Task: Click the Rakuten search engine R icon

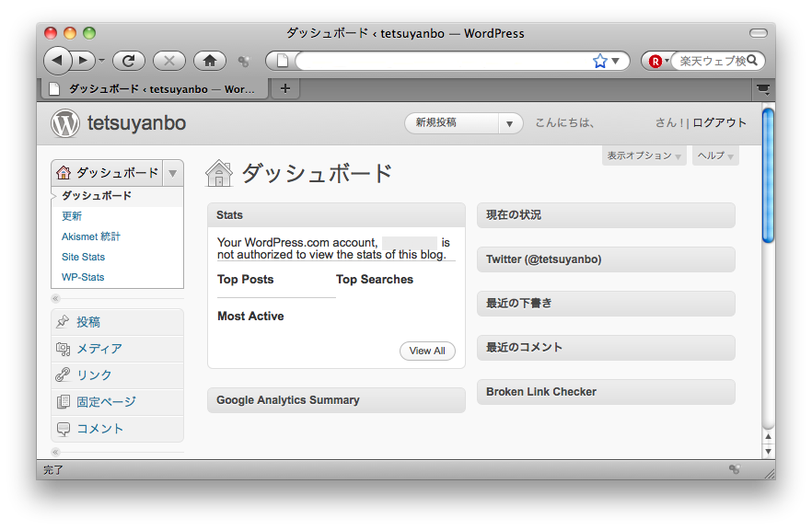Action: pyautogui.click(x=655, y=61)
